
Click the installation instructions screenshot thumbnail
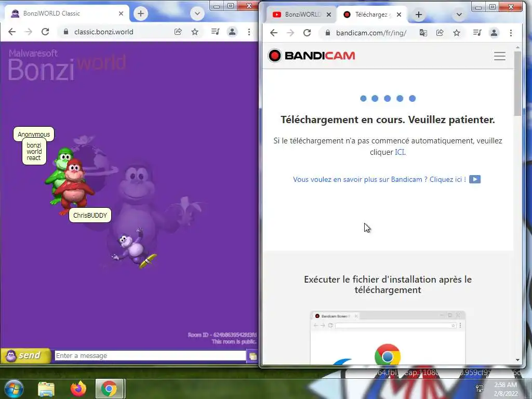click(388, 338)
